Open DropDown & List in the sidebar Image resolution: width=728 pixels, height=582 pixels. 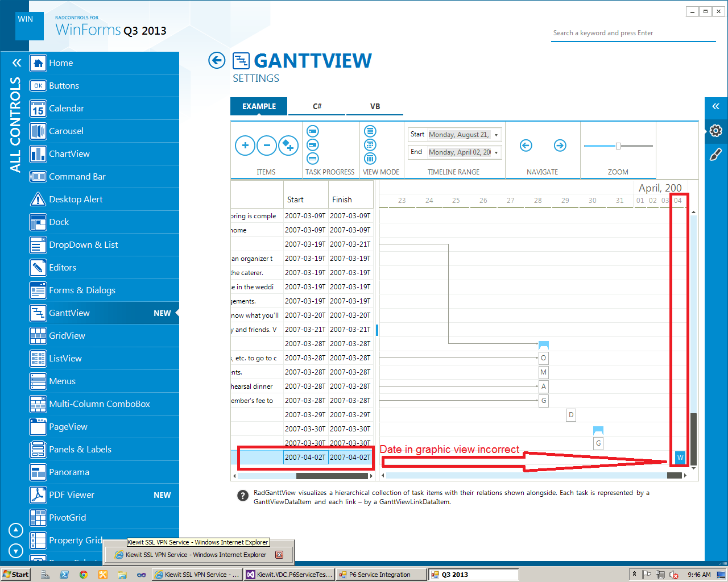[104, 245]
